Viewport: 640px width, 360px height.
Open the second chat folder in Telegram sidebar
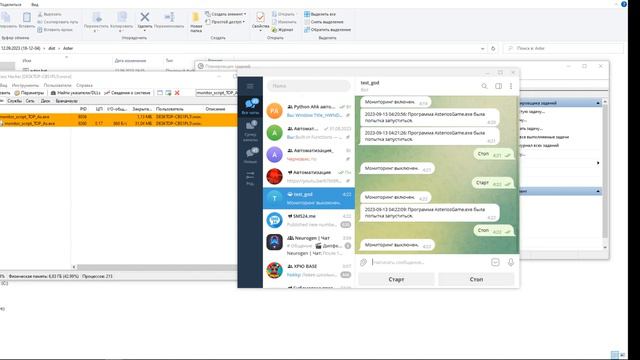(x=250, y=131)
